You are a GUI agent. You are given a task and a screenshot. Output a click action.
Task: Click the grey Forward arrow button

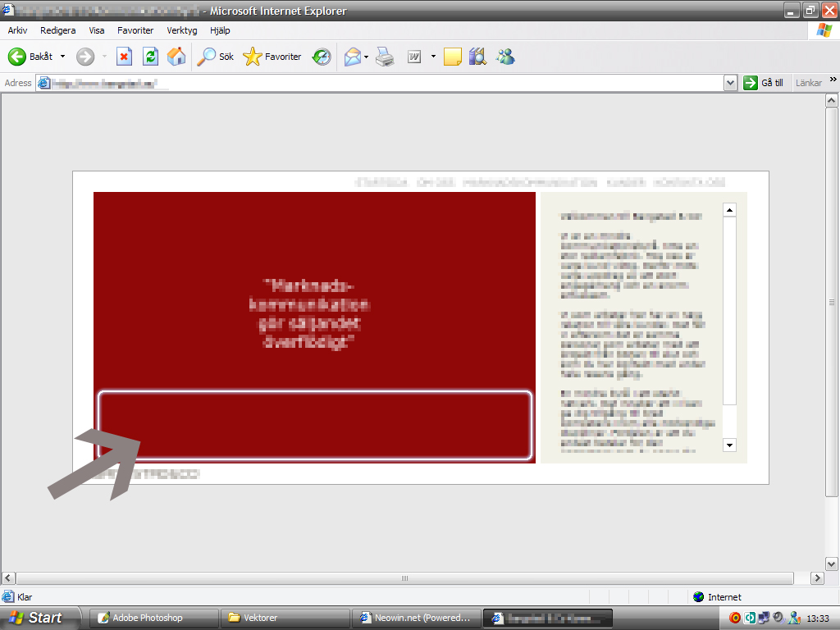(85, 57)
